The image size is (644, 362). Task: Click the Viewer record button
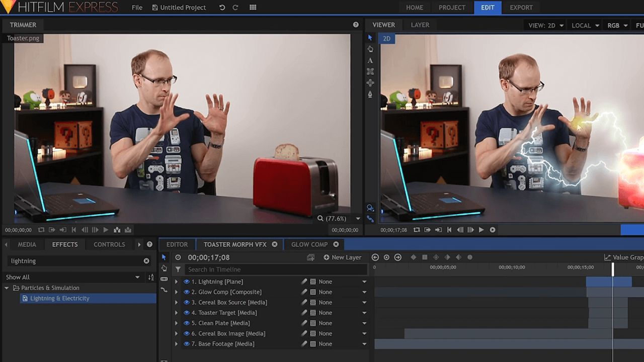[x=493, y=230]
